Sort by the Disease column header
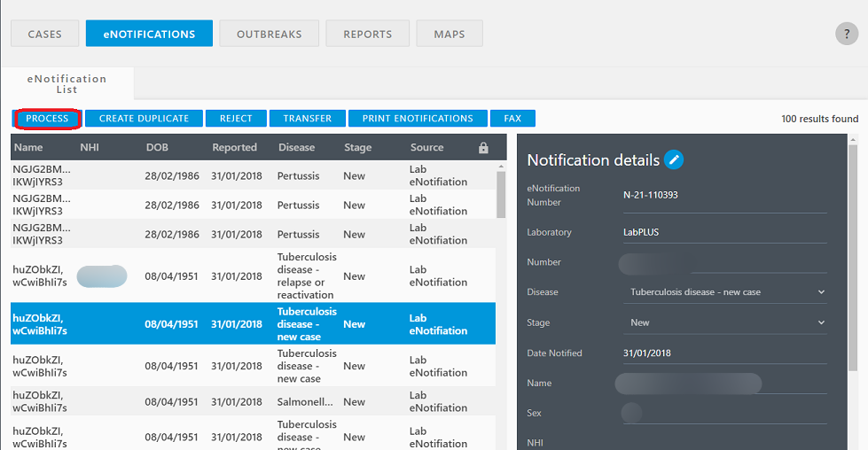Screen dimensions: 868x450 click(297, 148)
